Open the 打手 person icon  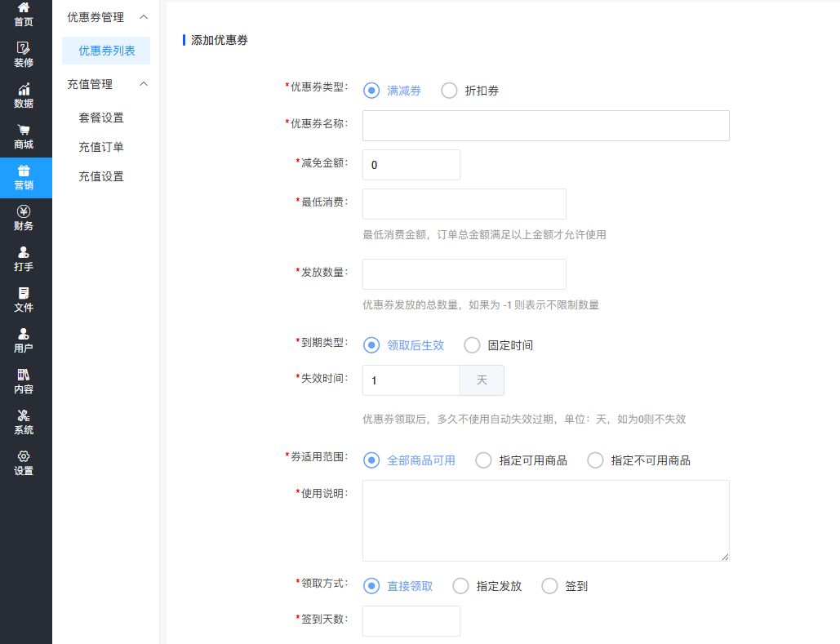(x=24, y=252)
